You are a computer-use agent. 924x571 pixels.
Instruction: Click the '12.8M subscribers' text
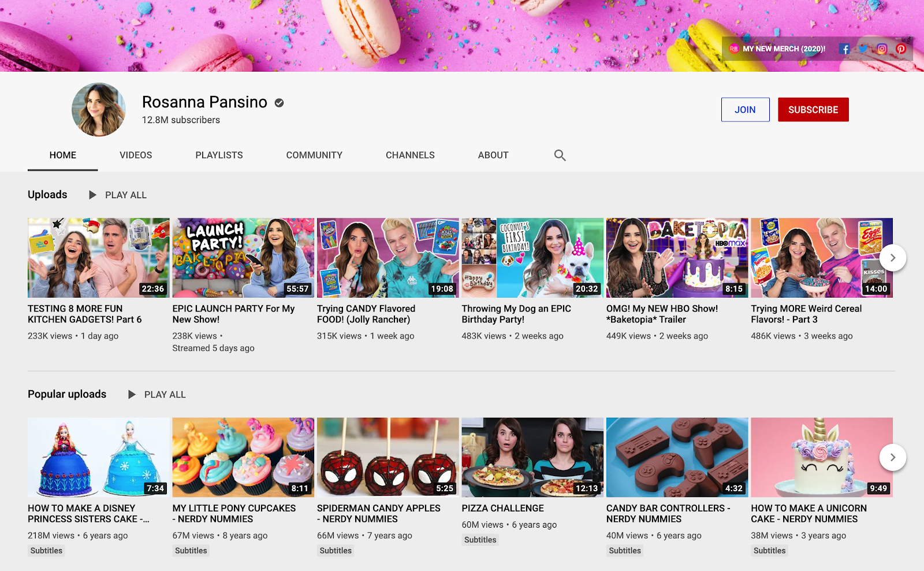tap(181, 120)
